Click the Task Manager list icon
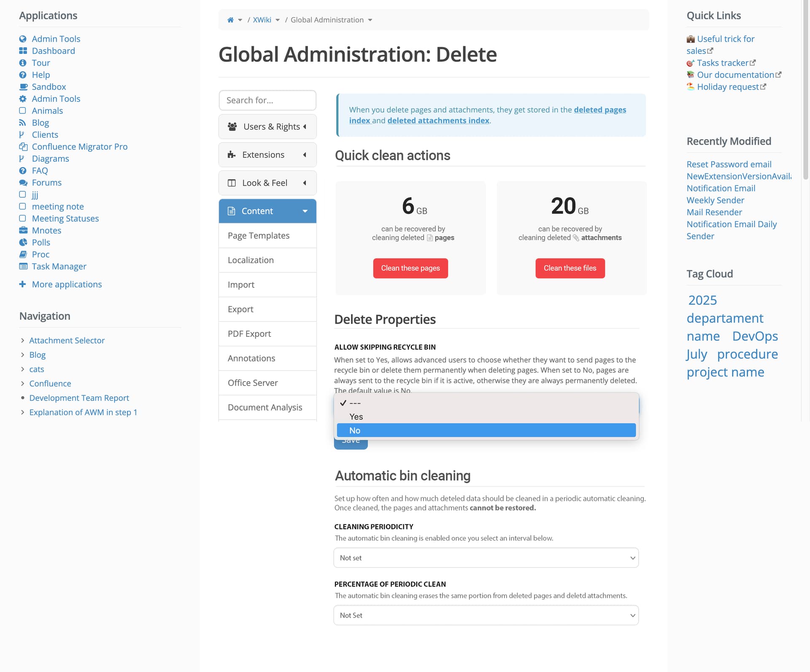Image resolution: width=810 pixels, height=672 pixels. (23, 266)
